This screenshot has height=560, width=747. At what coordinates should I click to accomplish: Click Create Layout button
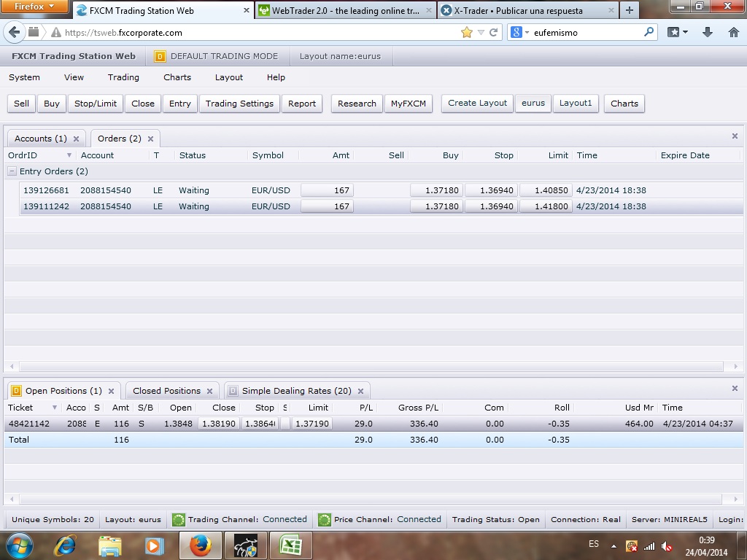point(477,103)
